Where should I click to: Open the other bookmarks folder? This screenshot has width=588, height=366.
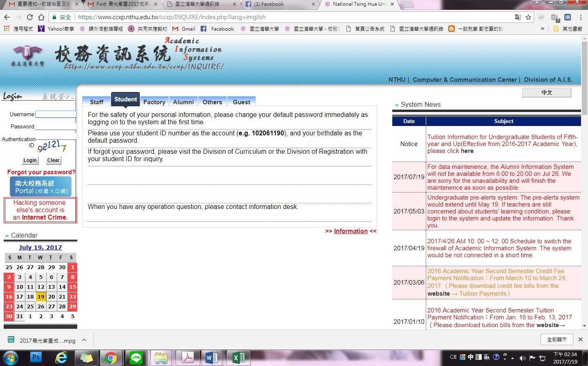(568, 29)
